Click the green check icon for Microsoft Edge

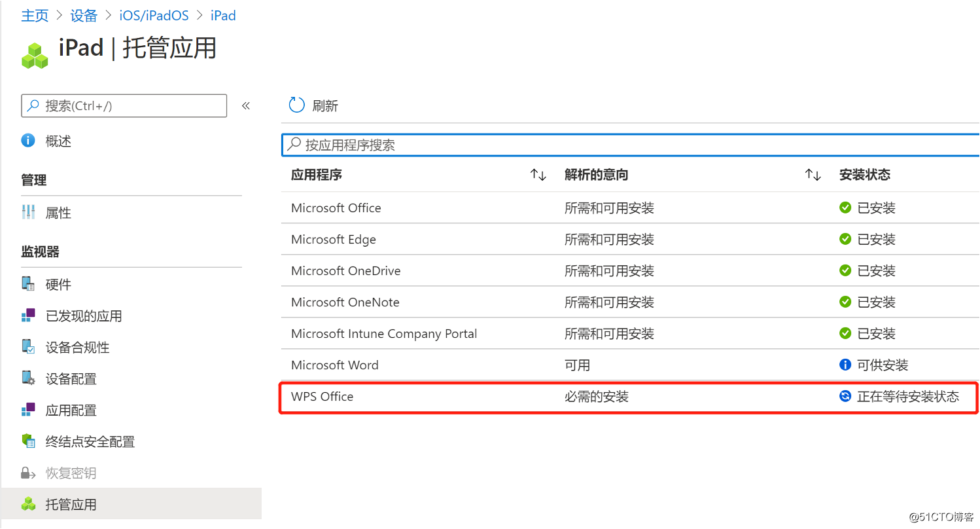[x=845, y=239]
